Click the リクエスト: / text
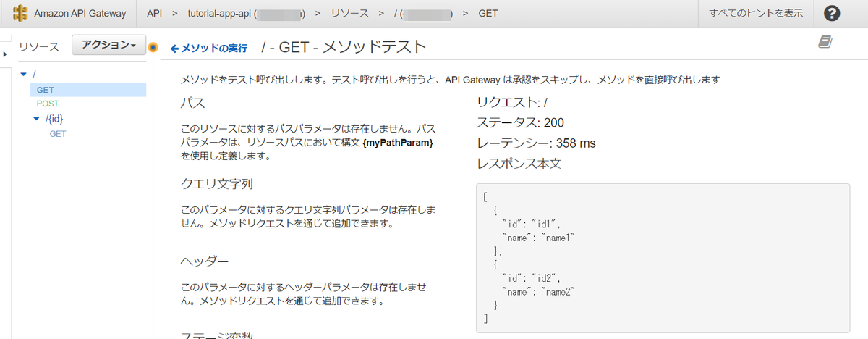 point(511,102)
